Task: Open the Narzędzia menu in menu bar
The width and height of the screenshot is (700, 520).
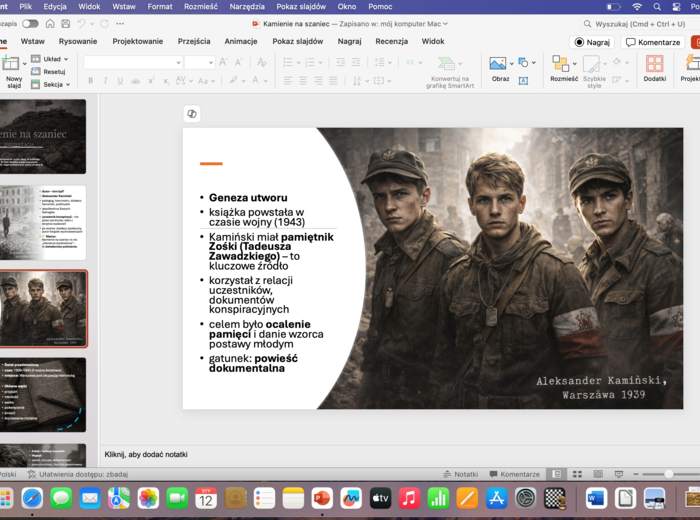Action: 247,6
